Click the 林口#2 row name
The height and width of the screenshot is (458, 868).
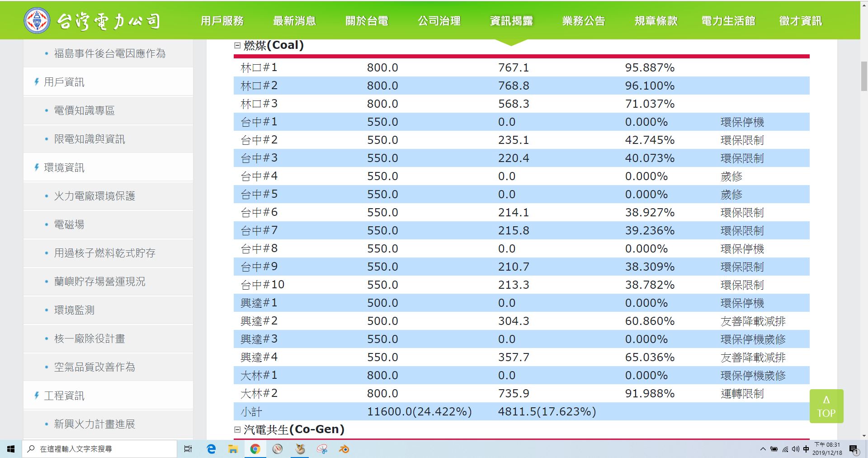point(259,86)
